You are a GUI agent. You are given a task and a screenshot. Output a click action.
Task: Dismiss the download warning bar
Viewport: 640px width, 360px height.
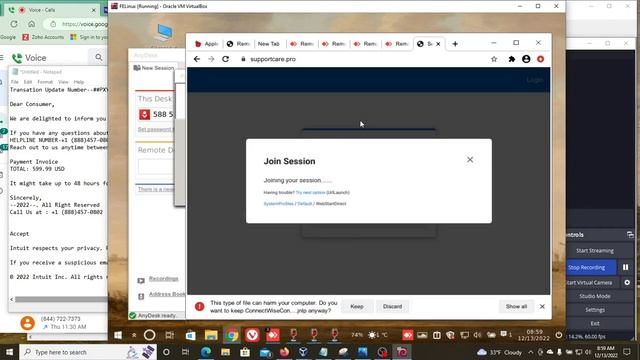coord(542,307)
